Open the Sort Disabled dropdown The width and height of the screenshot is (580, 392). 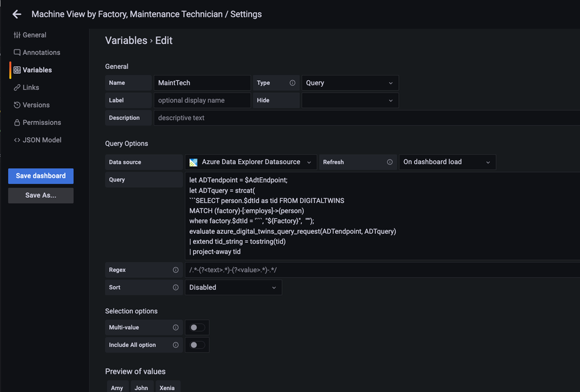pyautogui.click(x=234, y=287)
